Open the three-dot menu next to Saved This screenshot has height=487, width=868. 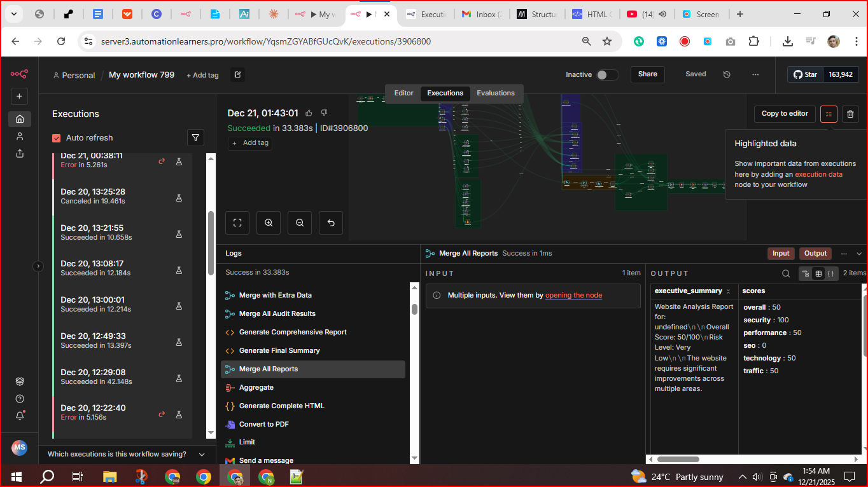tap(755, 74)
